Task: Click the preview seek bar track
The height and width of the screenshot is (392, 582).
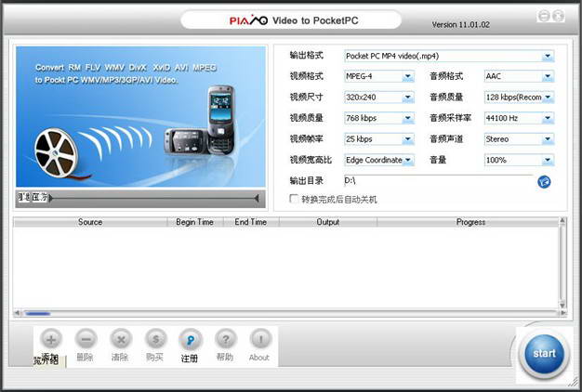Action: point(153,199)
